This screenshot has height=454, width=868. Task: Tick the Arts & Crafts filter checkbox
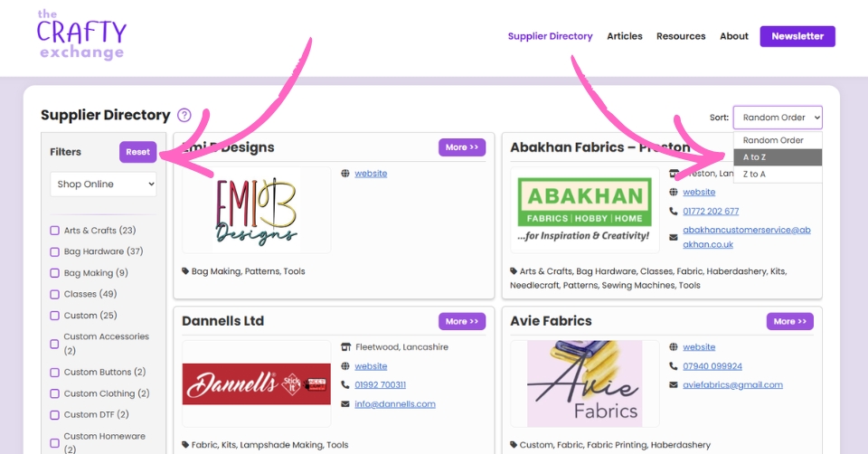coord(55,231)
